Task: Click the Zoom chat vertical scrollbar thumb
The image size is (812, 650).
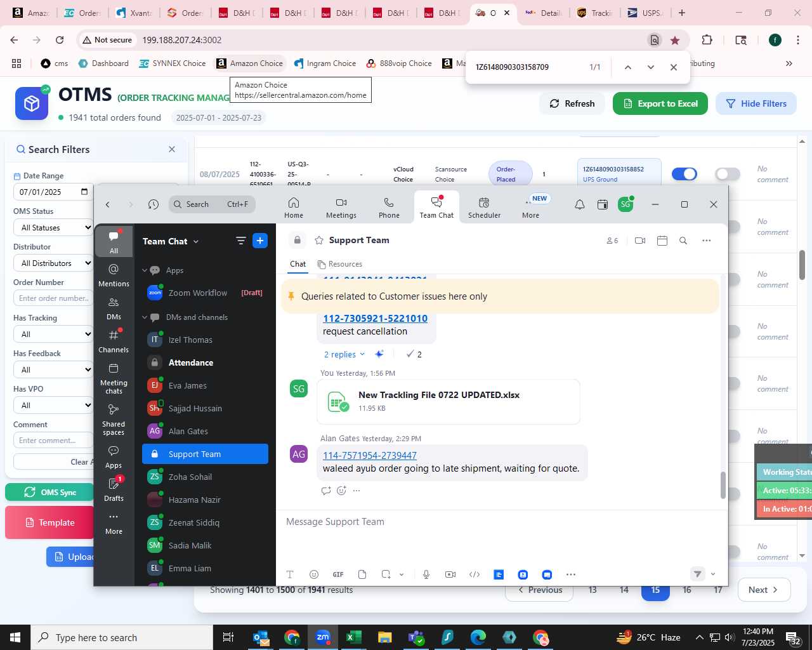Action: pos(723,486)
